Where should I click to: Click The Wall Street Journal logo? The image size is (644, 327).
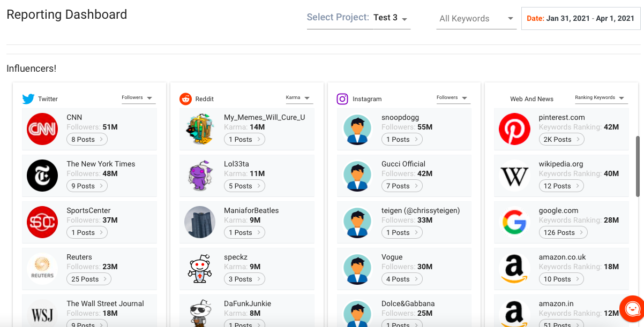point(42,313)
